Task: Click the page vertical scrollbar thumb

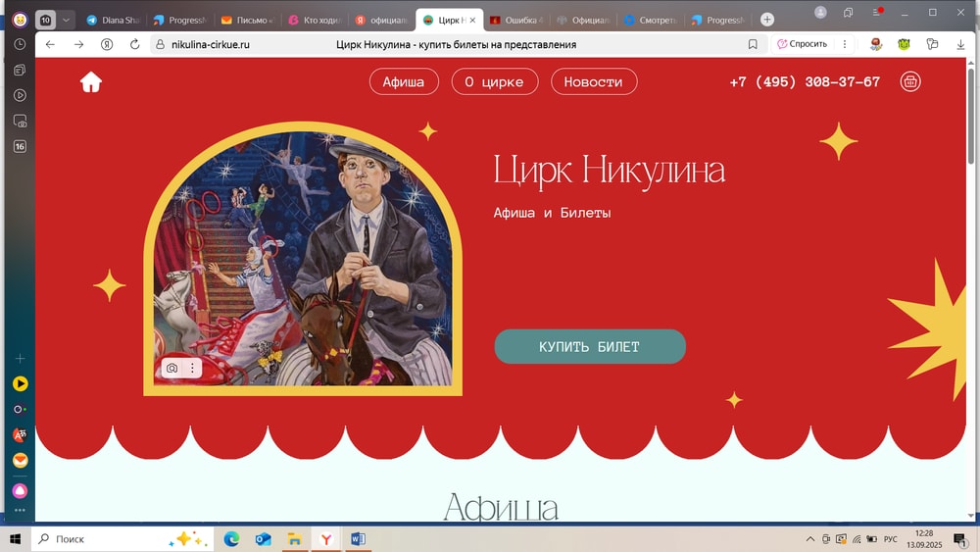Action: [x=970, y=116]
